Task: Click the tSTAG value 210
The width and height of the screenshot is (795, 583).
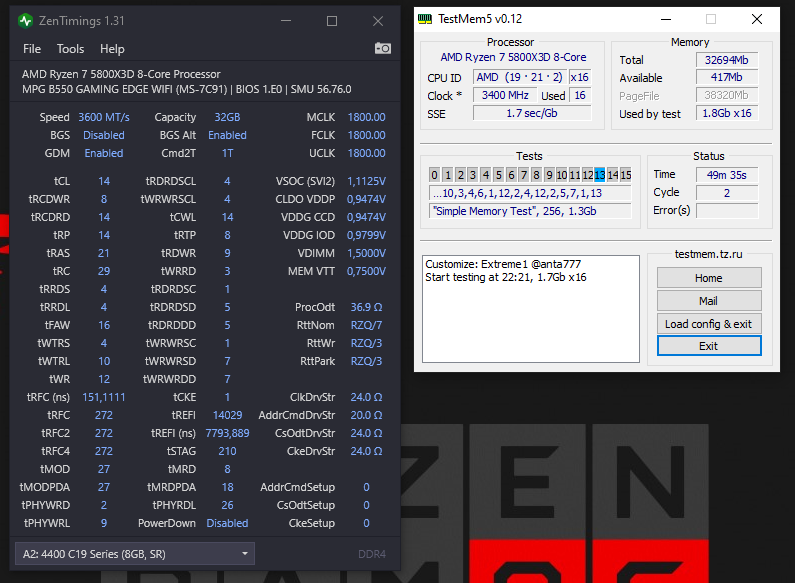Action: click(x=227, y=451)
